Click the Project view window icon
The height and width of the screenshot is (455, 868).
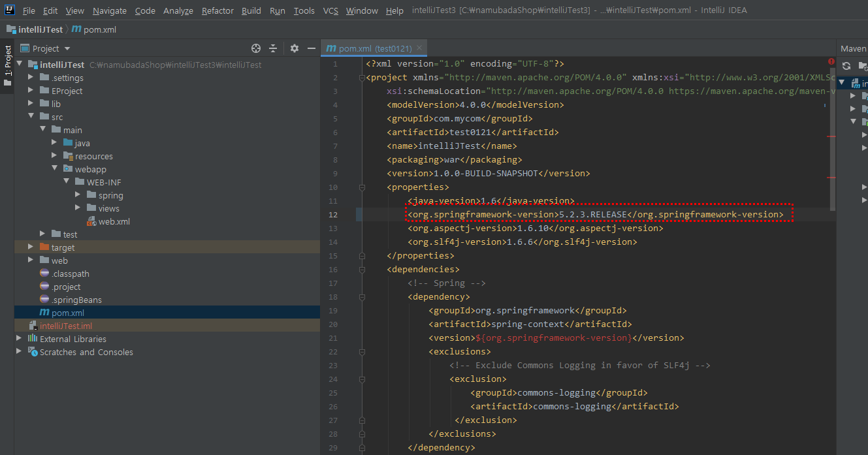pyautogui.click(x=25, y=48)
